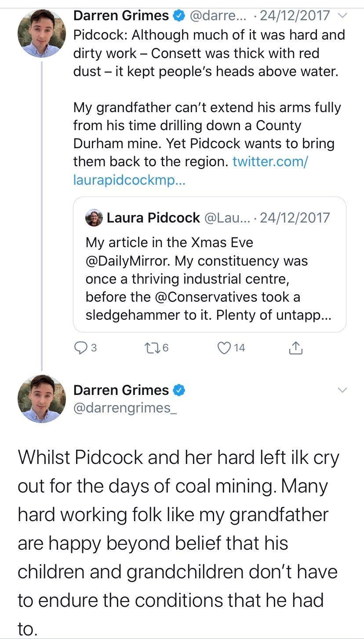
Task: Click Laura Pidcock's profile picture
Action: coord(93,217)
